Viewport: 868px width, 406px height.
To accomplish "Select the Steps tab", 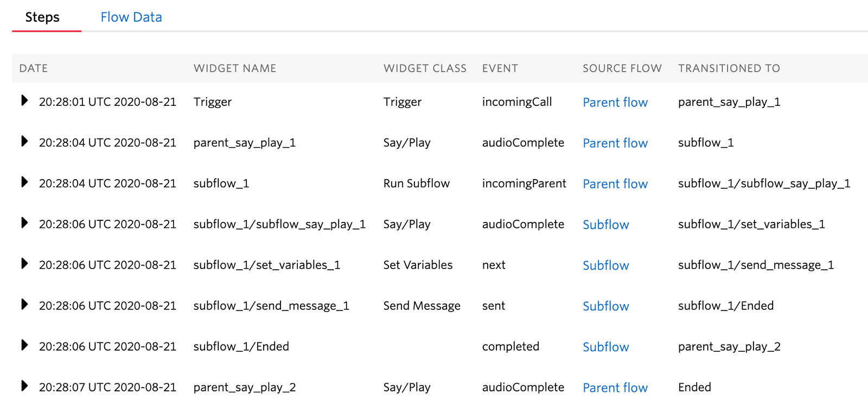I will [x=42, y=17].
